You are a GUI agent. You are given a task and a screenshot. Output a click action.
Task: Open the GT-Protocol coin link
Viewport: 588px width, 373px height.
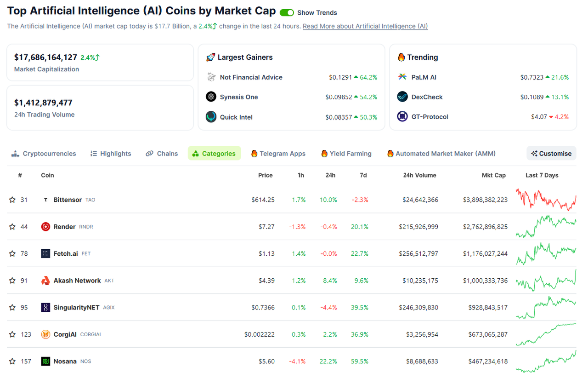[x=430, y=117]
